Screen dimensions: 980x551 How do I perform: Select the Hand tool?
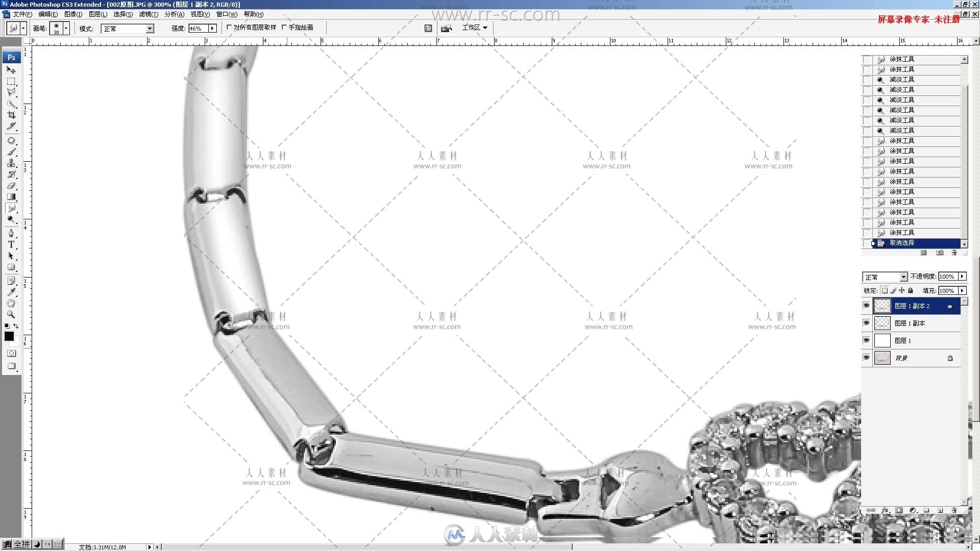coord(11,303)
